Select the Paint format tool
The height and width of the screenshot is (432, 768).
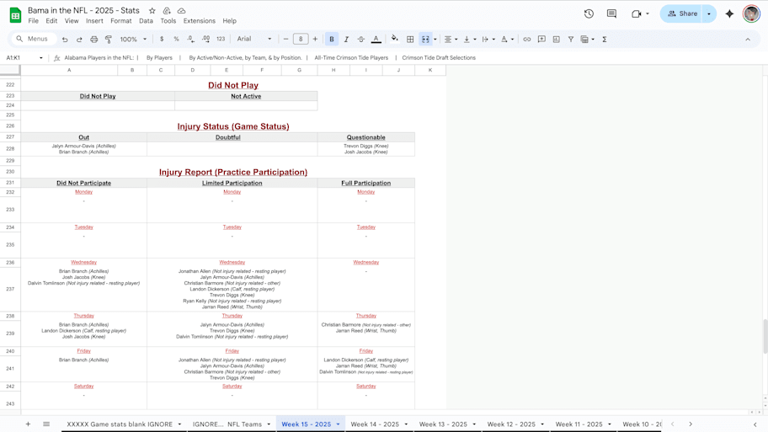pyautogui.click(x=108, y=39)
